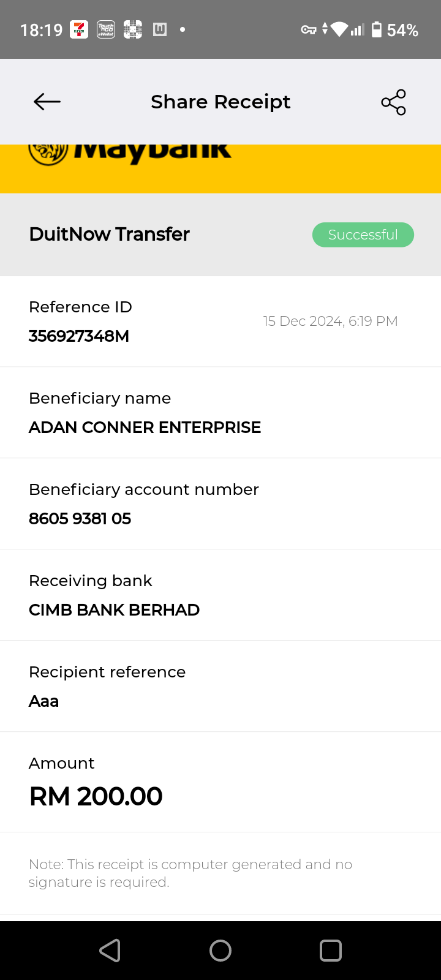Tap the green Successful status badge

pos(363,235)
